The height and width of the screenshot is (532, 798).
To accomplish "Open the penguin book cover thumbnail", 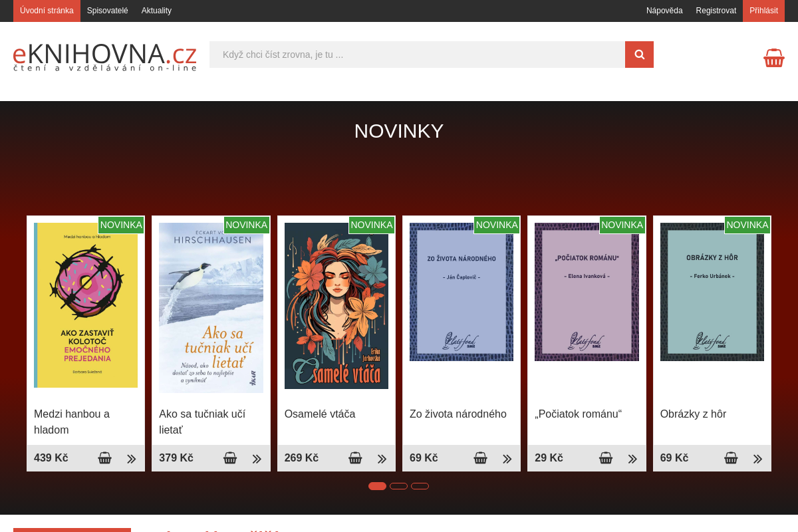I will pos(211,308).
